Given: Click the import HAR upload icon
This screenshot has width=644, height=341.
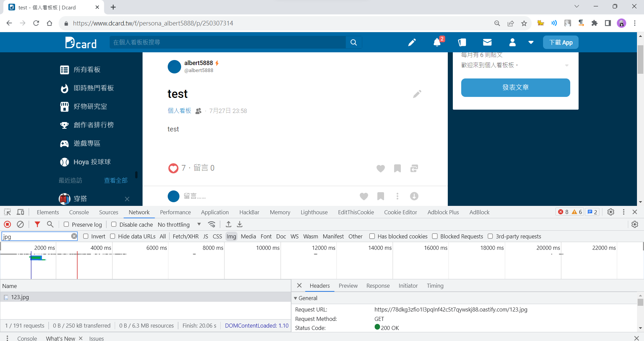Looking at the screenshot, I should (x=228, y=224).
